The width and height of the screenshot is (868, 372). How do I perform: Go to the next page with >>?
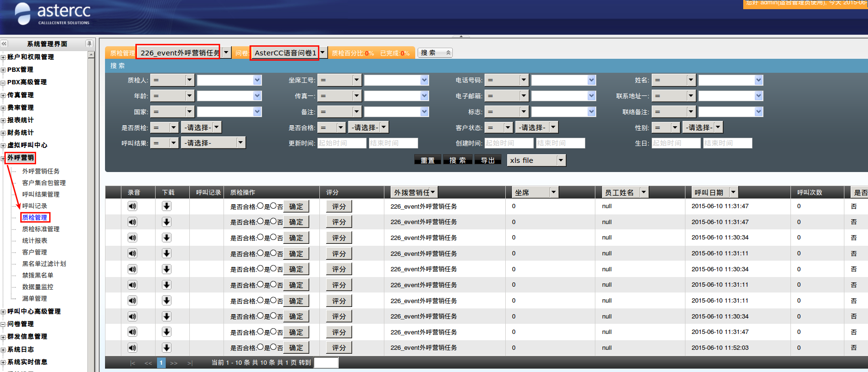(x=174, y=363)
